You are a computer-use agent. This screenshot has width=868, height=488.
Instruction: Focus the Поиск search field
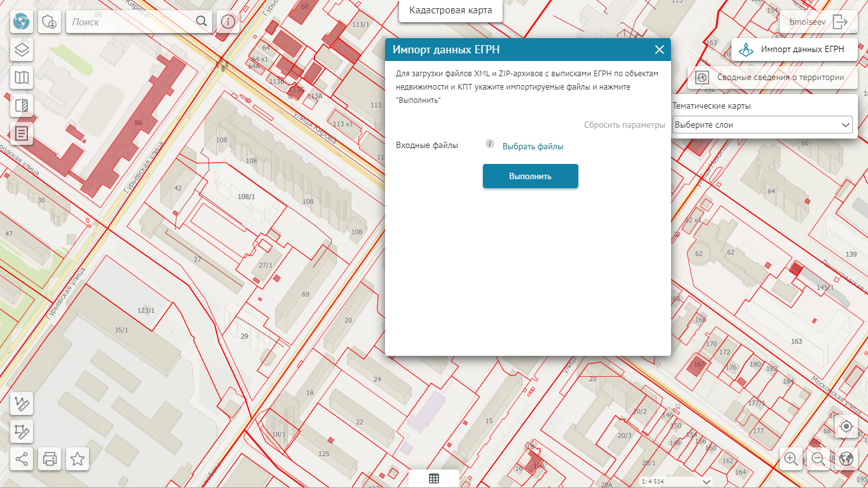pos(130,22)
